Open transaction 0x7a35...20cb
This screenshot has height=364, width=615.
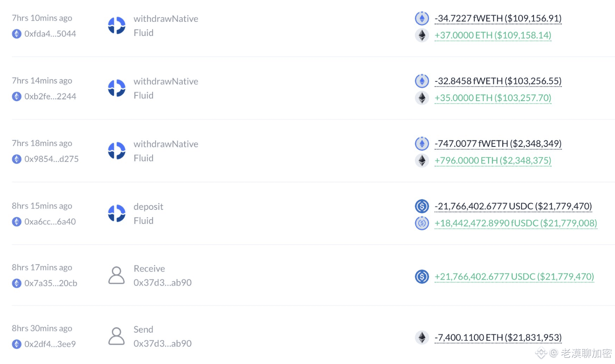51,283
